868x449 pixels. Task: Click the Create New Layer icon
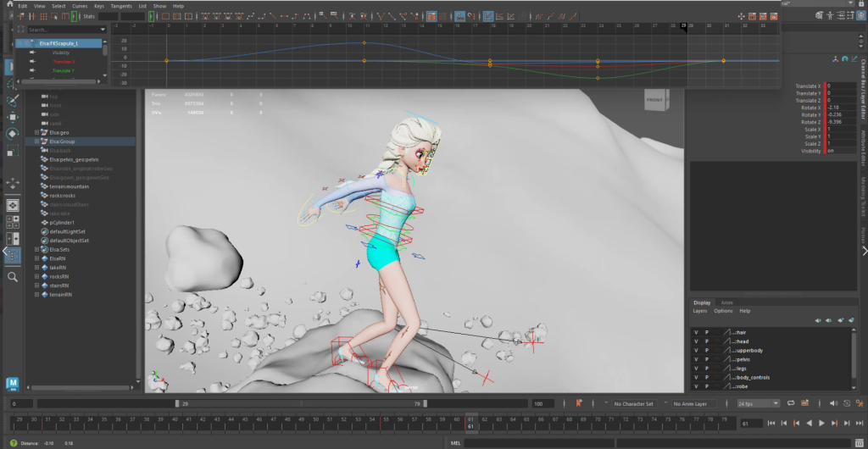(841, 320)
